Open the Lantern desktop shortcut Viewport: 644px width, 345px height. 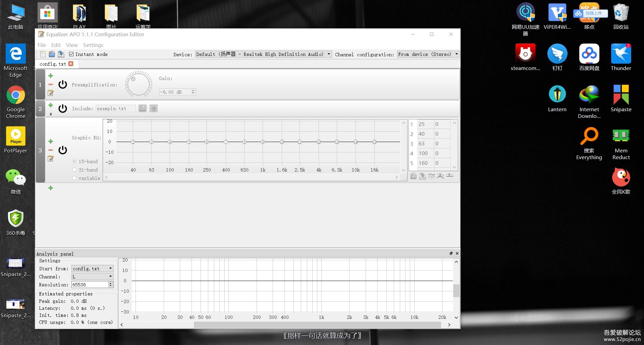coord(557,98)
